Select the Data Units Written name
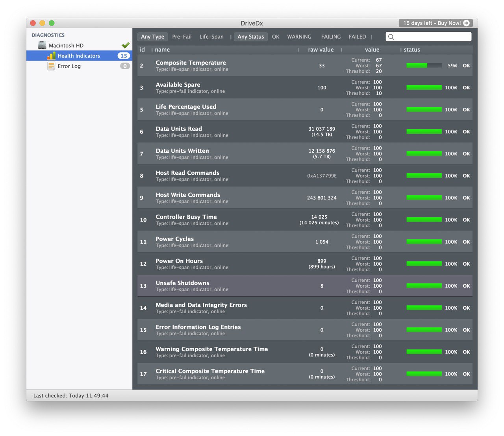This screenshot has height=436, width=504. coord(182,151)
